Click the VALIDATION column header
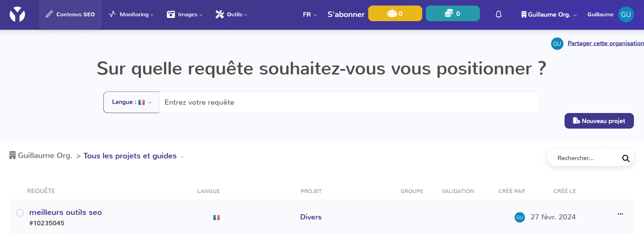This screenshot has height=243, width=644. click(458, 191)
